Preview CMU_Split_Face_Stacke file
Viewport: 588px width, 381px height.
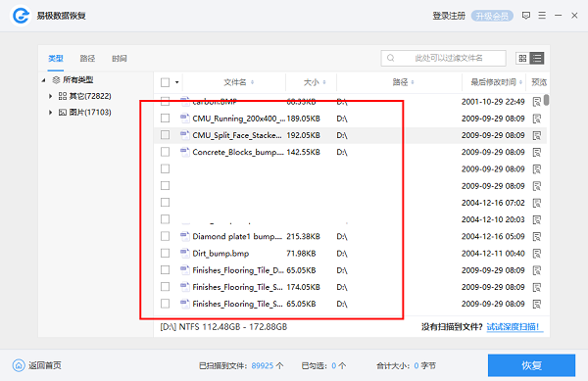tap(537, 135)
